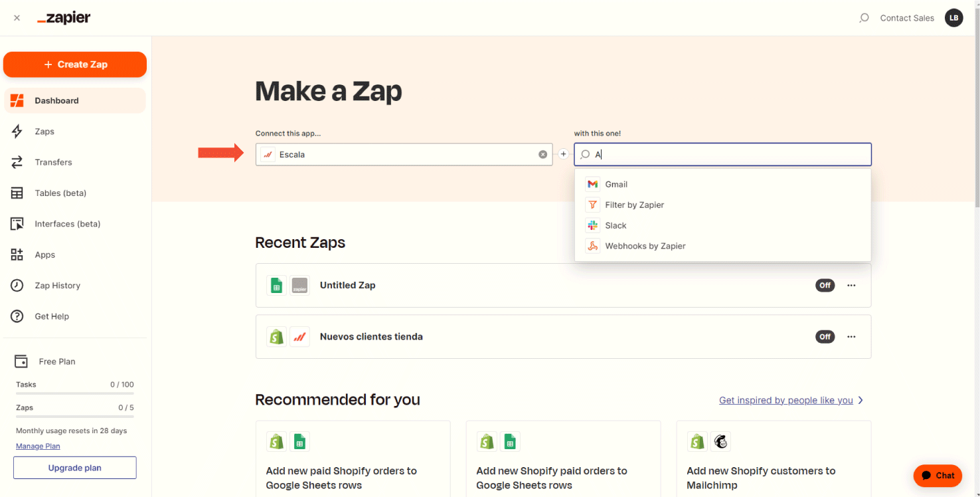Open the Nuevos clientes tienda Zap
The height and width of the screenshot is (497, 980).
(563, 337)
